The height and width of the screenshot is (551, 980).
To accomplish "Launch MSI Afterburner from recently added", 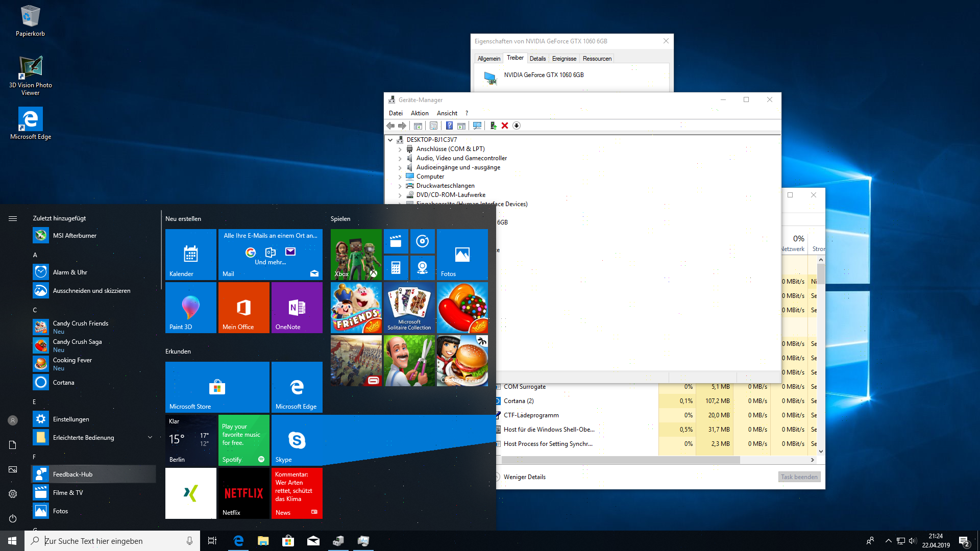I will (75, 236).
